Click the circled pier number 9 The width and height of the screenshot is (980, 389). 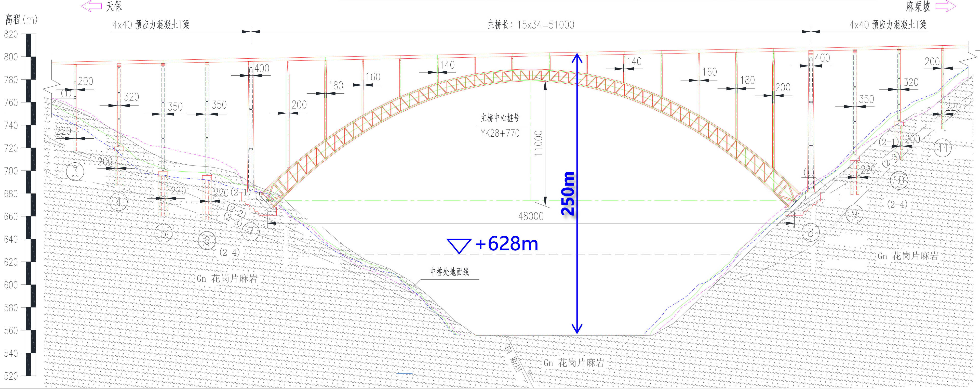pyautogui.click(x=854, y=214)
